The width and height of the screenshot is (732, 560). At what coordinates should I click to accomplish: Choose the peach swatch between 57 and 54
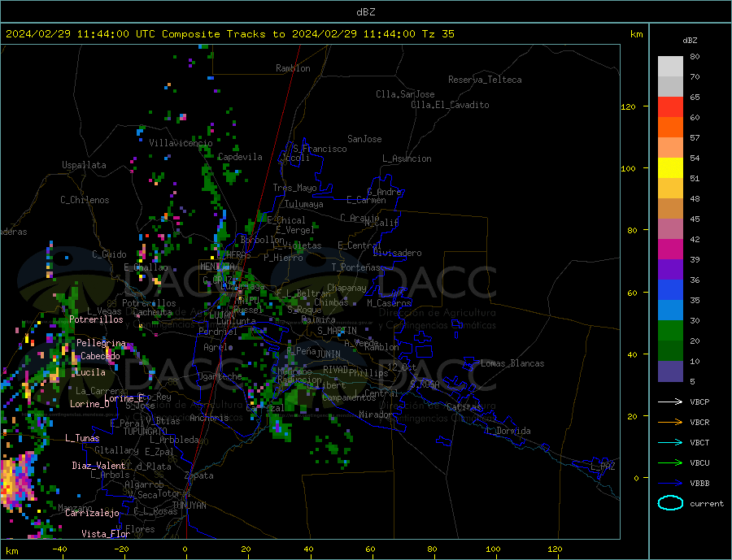[x=670, y=147]
